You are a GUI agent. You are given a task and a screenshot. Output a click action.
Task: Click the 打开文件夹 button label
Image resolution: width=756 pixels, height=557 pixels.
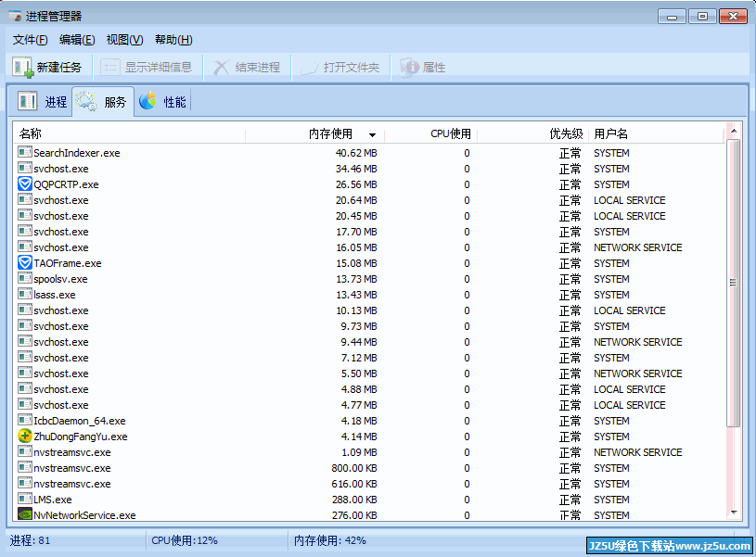pyautogui.click(x=352, y=68)
